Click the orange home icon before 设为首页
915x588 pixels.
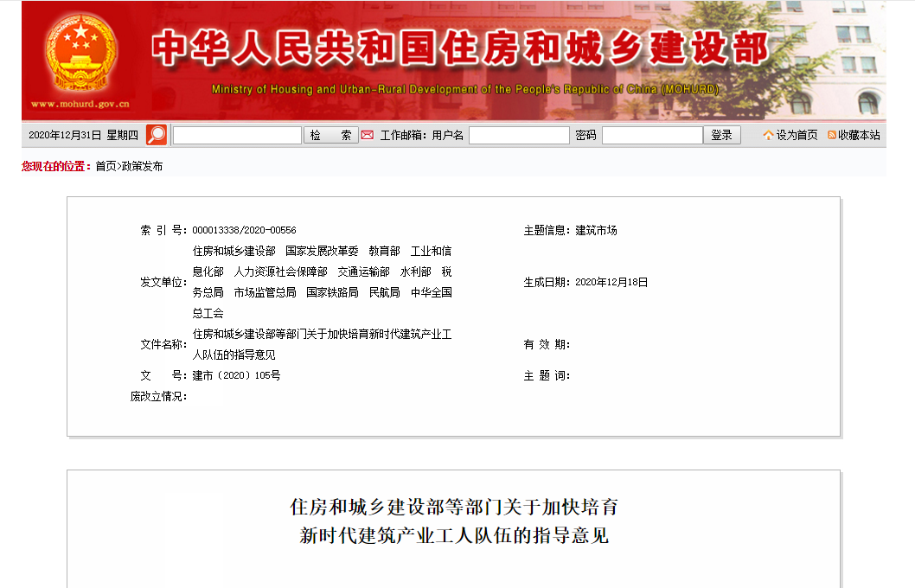click(767, 135)
